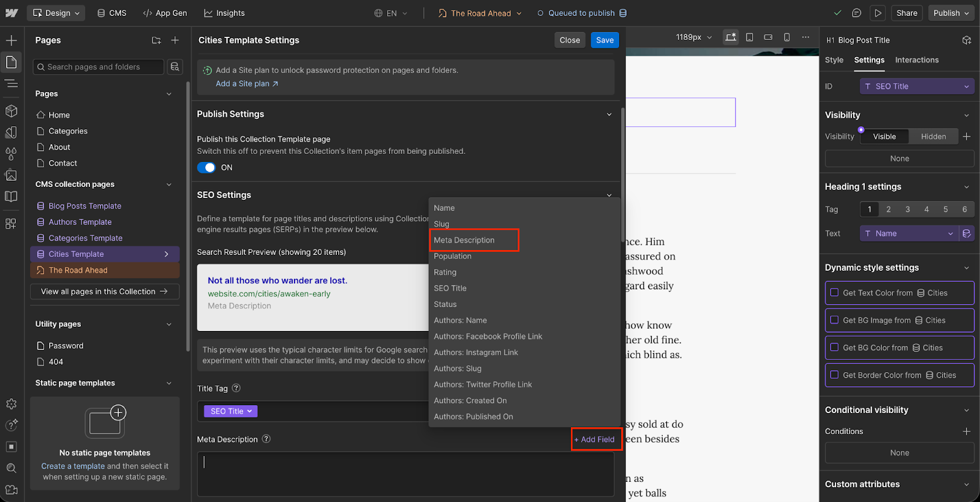The width and height of the screenshot is (980, 502).
Task: Open the canvas width dropdown
Action: pos(694,37)
